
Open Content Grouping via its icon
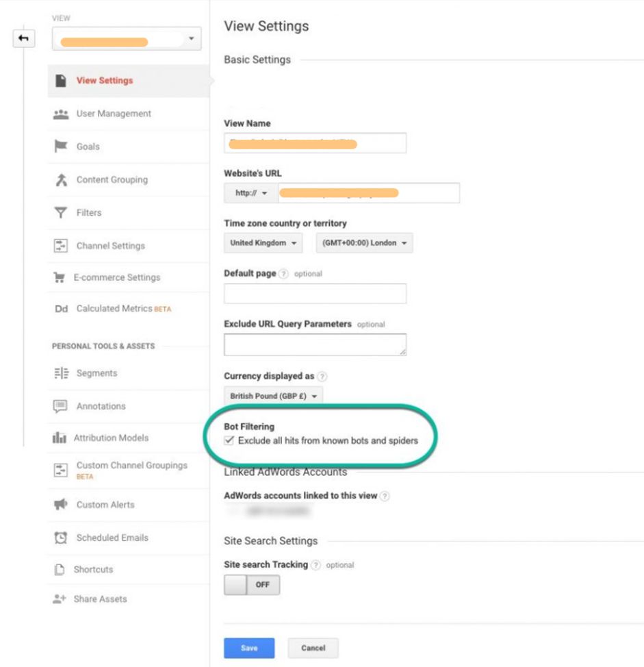coord(62,179)
